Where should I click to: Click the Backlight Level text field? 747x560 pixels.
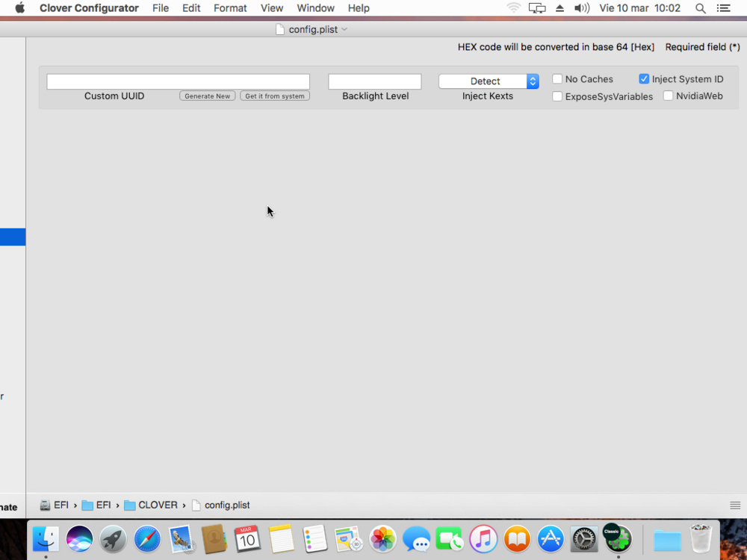click(374, 81)
